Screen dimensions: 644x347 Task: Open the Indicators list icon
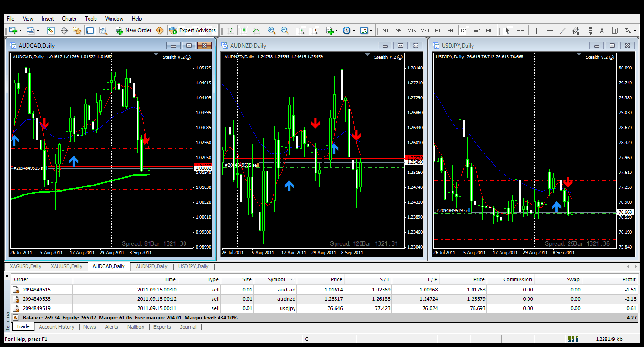pos(330,30)
